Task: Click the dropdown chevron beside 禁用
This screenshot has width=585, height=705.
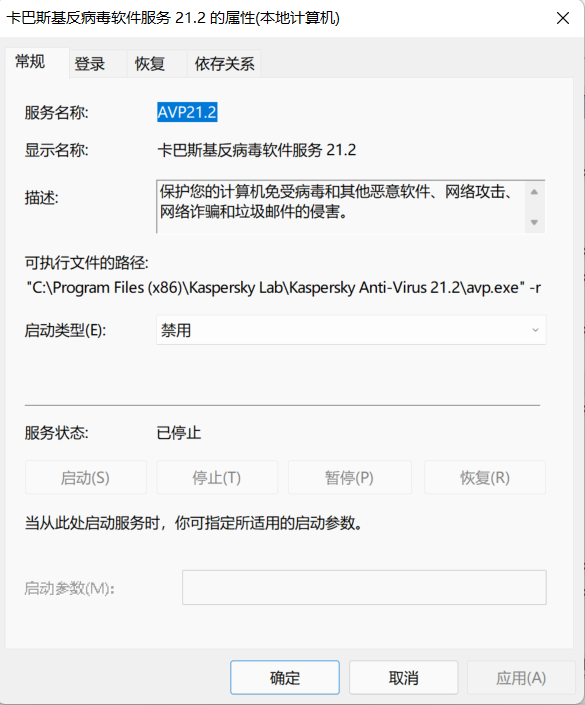Action: click(535, 330)
